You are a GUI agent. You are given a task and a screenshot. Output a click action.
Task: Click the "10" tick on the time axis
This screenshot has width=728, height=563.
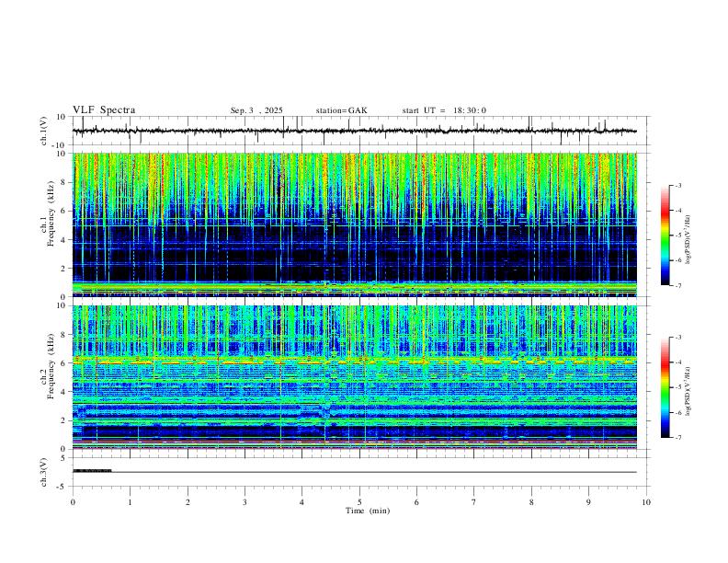pyautogui.click(x=646, y=502)
